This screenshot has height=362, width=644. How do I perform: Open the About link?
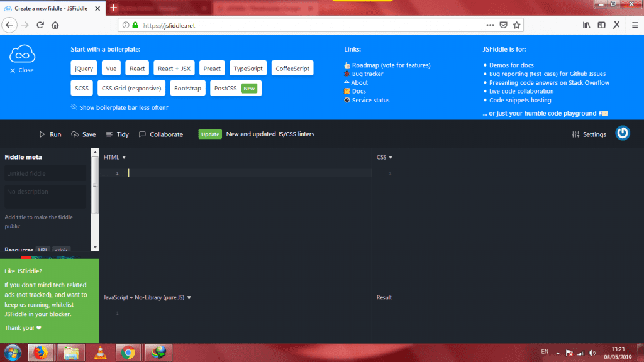(356, 82)
